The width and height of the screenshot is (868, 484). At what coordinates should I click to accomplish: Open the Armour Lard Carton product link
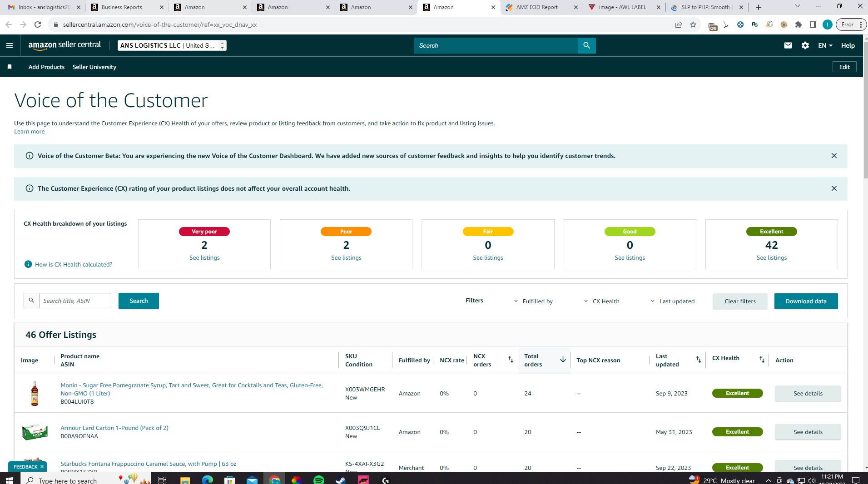click(x=114, y=428)
